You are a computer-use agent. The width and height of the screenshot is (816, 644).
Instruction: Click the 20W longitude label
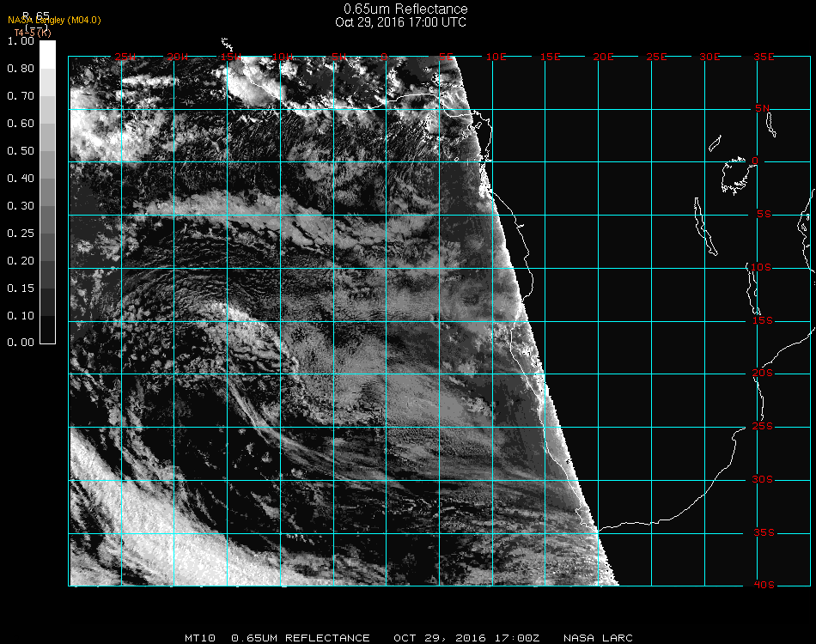(x=178, y=57)
